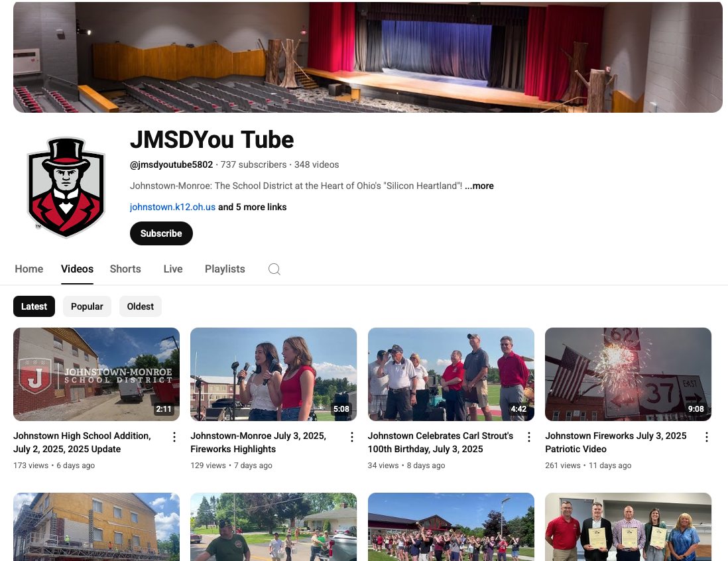Viewport: 728px width, 561px height.
Task: Click the JMSD channel avatar logo
Action: [x=66, y=187]
